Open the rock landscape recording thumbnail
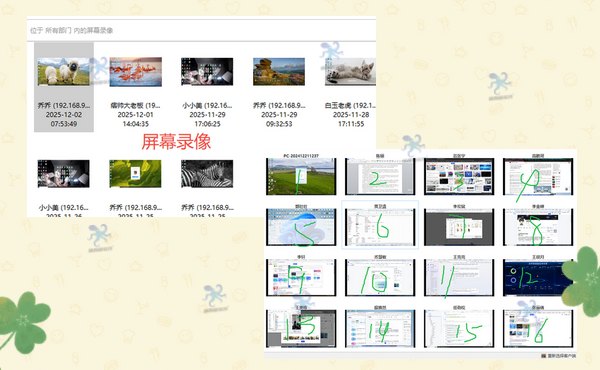The image size is (600, 370). (279, 72)
